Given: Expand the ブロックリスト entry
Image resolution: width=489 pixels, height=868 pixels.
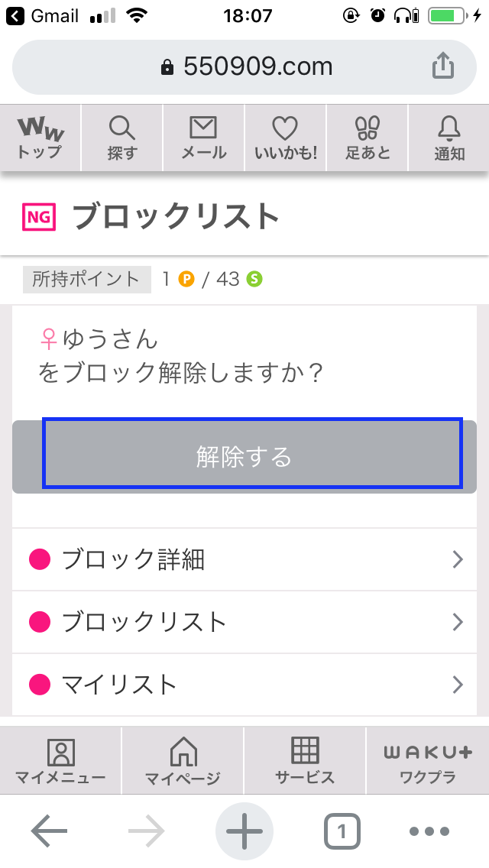Looking at the screenshot, I should 244,622.
